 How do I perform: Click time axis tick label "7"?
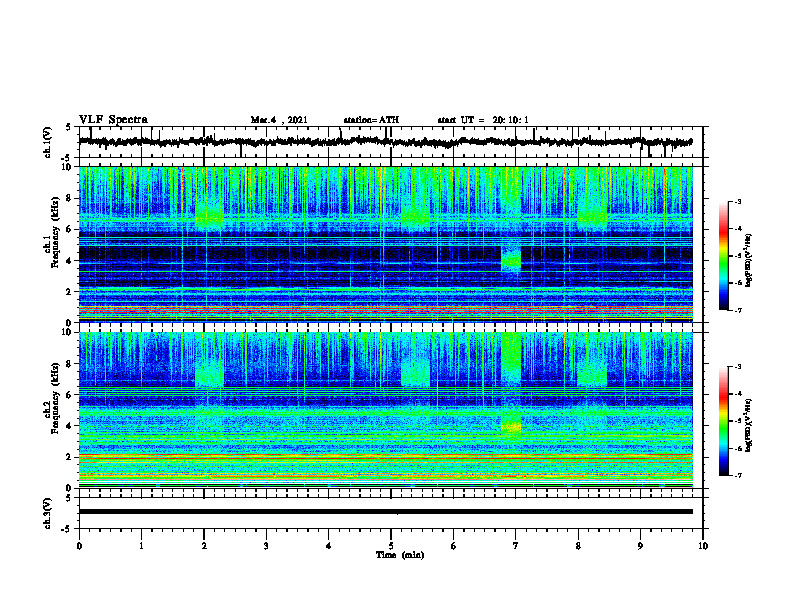pyautogui.click(x=516, y=546)
